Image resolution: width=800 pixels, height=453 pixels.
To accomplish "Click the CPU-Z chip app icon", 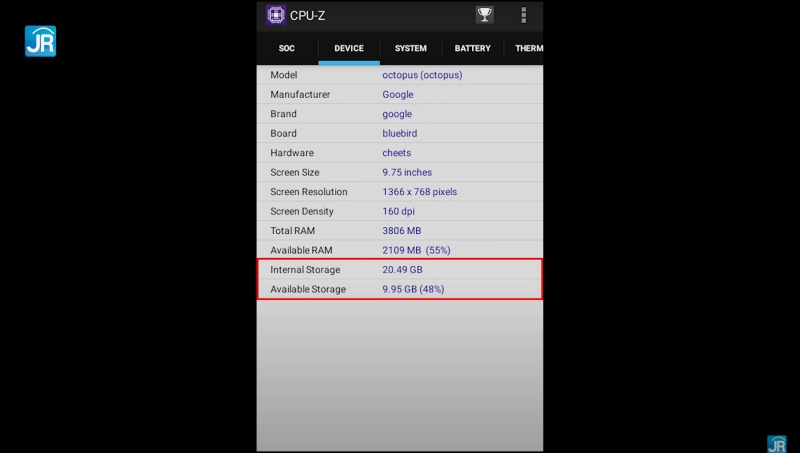I will (x=275, y=15).
